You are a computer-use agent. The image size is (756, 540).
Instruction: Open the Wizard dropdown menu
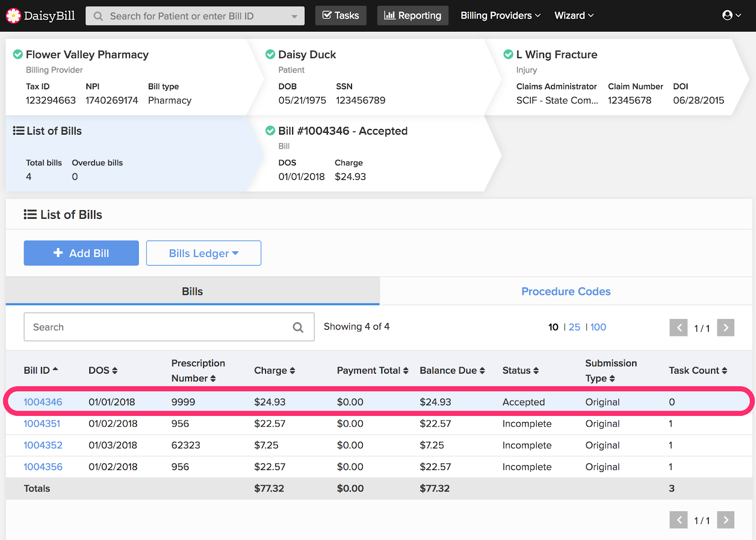pos(574,16)
